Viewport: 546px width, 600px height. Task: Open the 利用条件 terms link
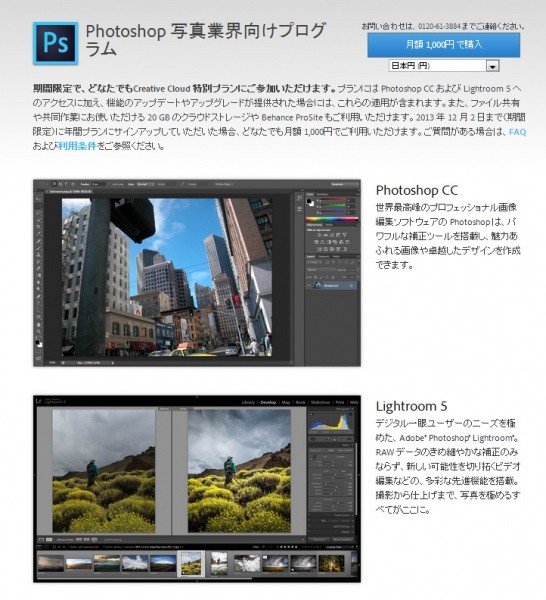coord(77,146)
